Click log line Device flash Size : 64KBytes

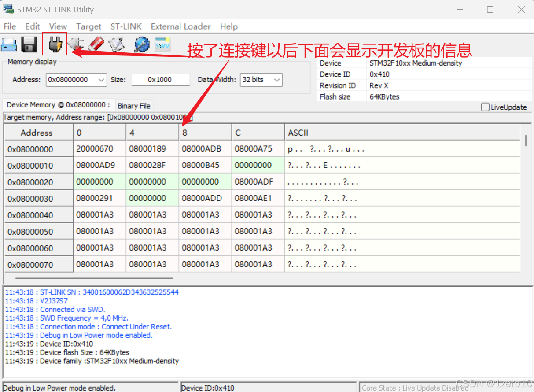[67, 352]
